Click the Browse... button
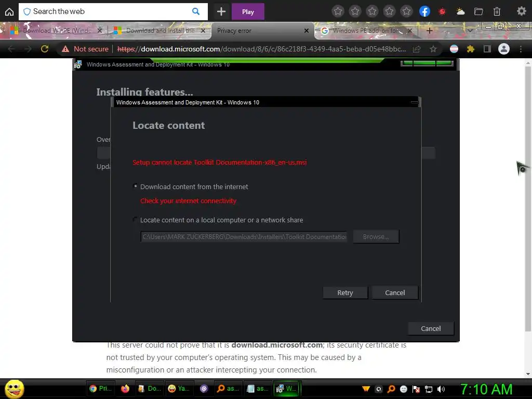This screenshot has height=399, width=532. [376, 236]
